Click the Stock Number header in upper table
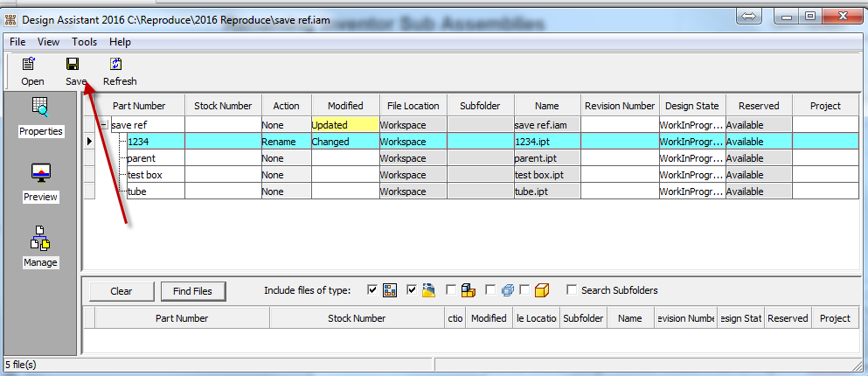This screenshot has height=376, width=868. click(223, 106)
